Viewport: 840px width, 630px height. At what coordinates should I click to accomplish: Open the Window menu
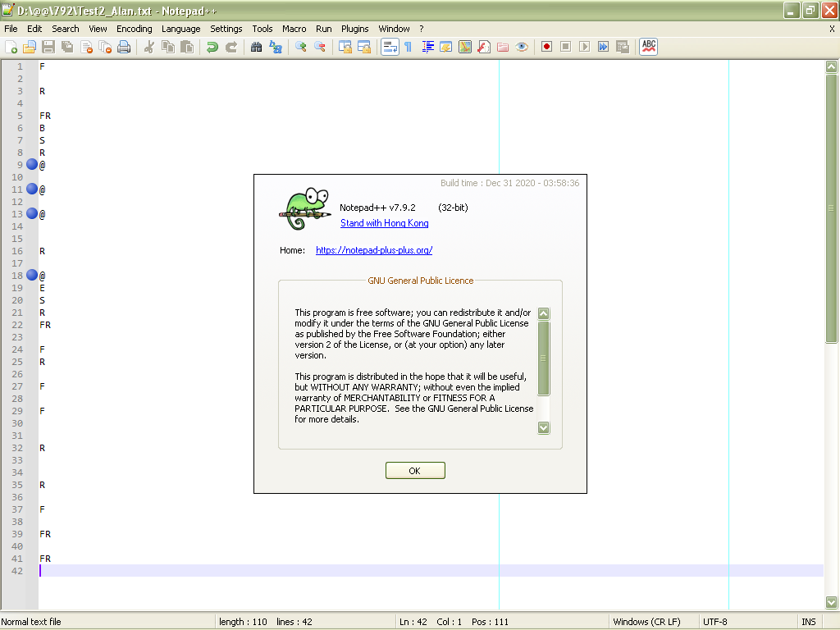click(394, 29)
